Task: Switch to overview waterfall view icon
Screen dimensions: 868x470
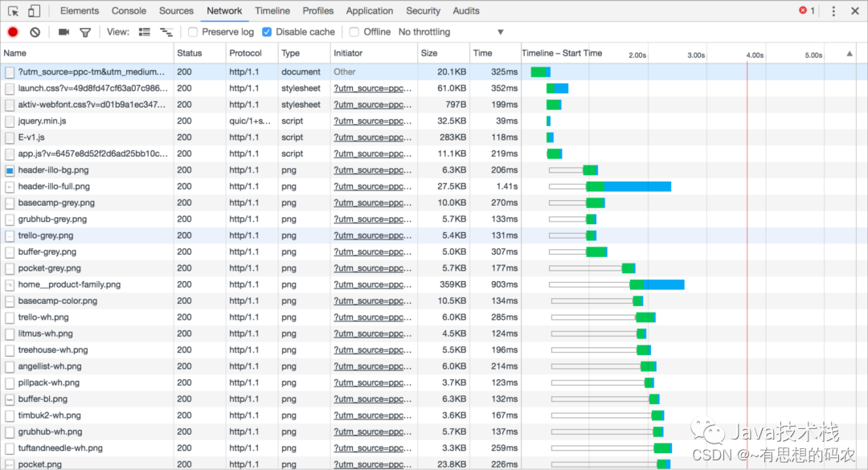Action: click(166, 32)
